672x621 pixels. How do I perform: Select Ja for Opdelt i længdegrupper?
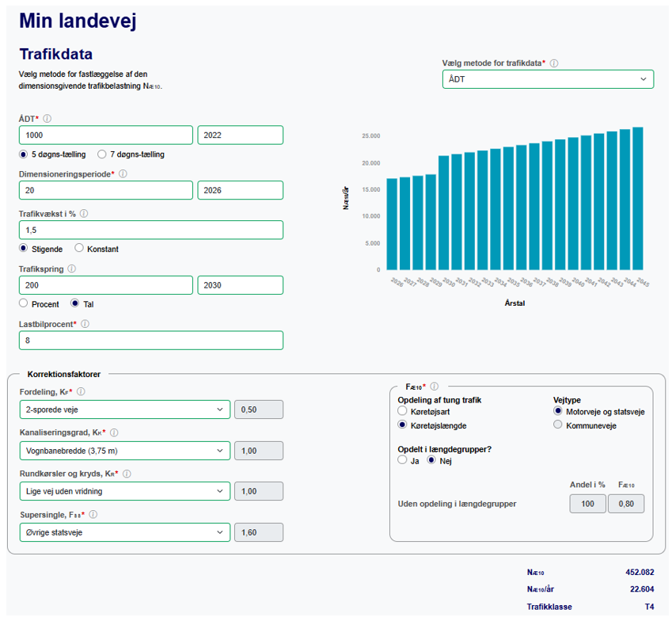pyautogui.click(x=403, y=460)
